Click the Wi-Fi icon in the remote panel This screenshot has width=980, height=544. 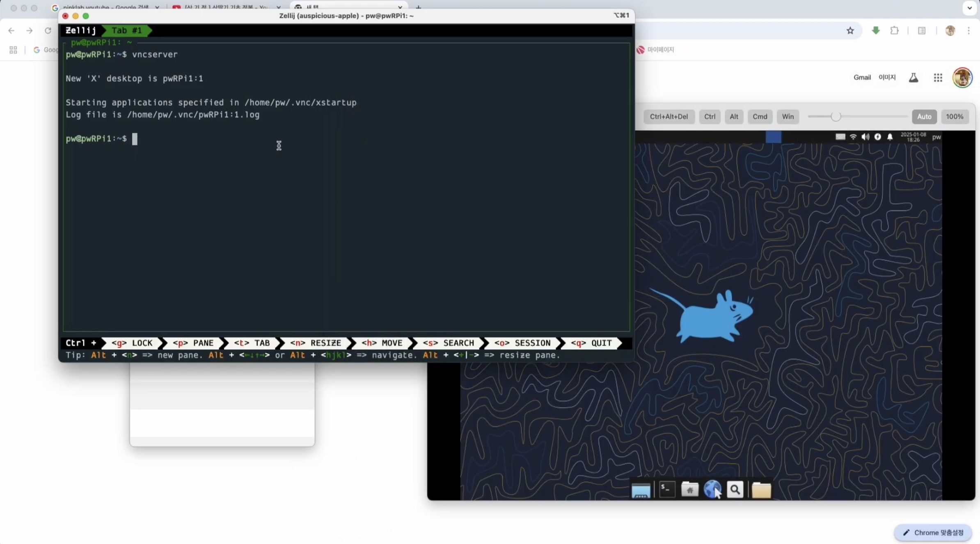point(853,137)
